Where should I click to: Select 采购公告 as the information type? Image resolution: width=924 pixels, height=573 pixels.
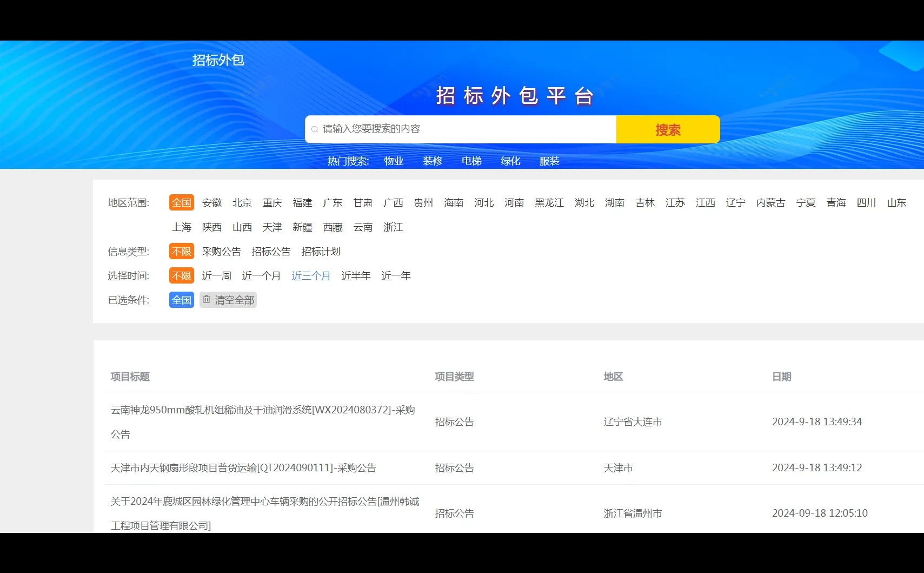click(x=221, y=251)
